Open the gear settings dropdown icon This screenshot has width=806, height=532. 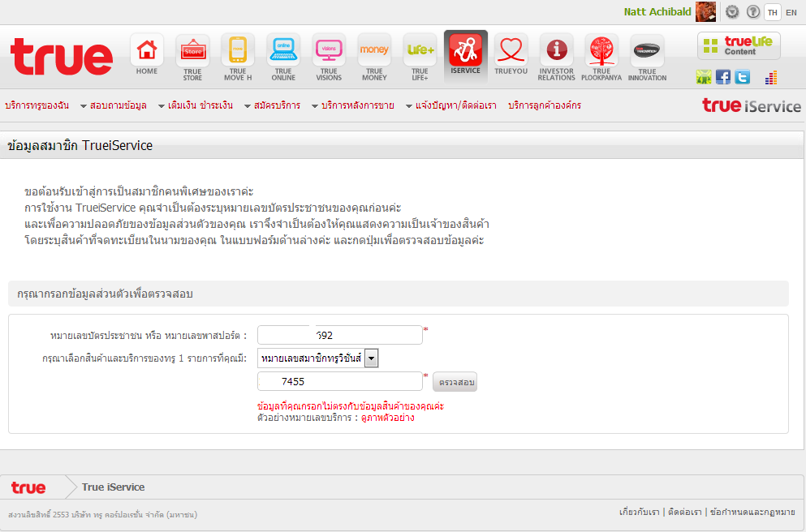[732, 12]
